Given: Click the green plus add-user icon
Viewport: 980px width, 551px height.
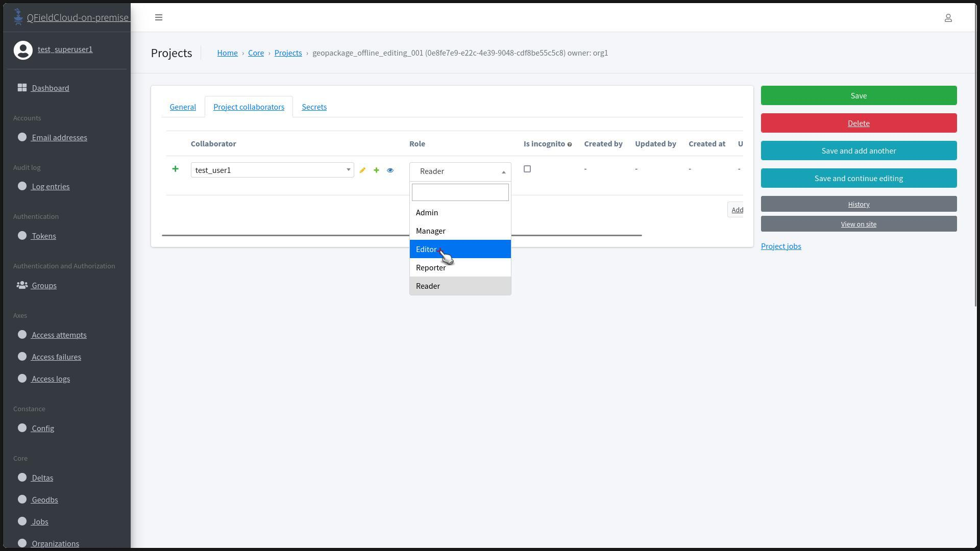Looking at the screenshot, I should coord(376,170).
